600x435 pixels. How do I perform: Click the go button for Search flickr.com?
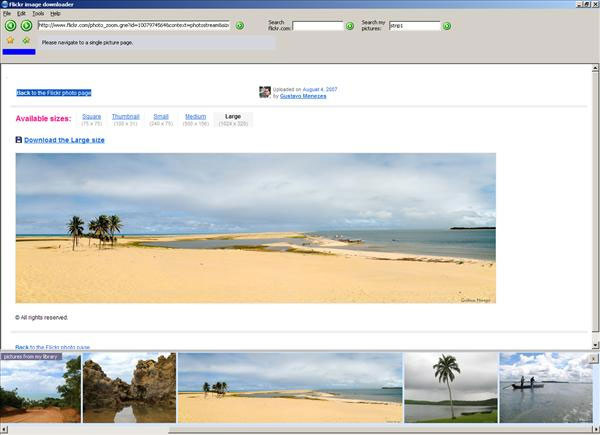tap(350, 26)
